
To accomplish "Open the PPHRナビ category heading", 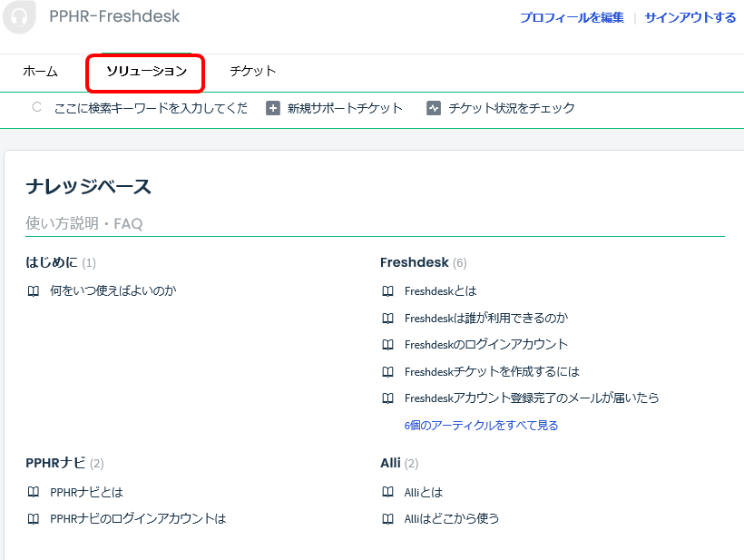I will 55,463.
